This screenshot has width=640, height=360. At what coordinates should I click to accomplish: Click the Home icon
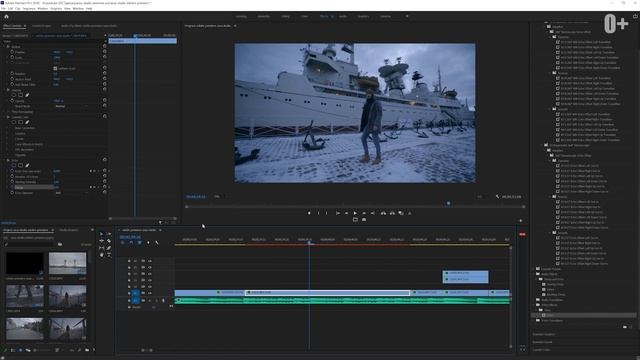pyautogui.click(x=6, y=16)
